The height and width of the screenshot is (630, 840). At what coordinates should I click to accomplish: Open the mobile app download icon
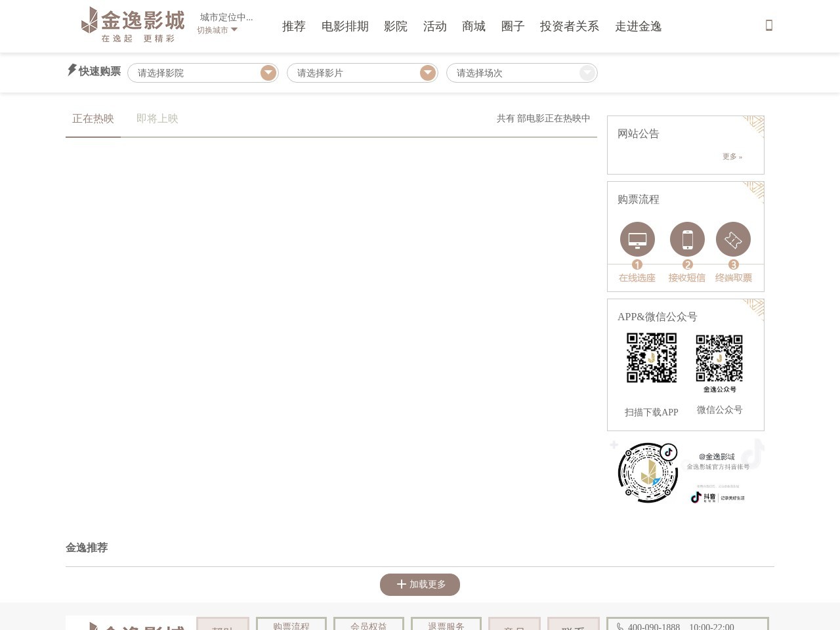click(x=768, y=24)
